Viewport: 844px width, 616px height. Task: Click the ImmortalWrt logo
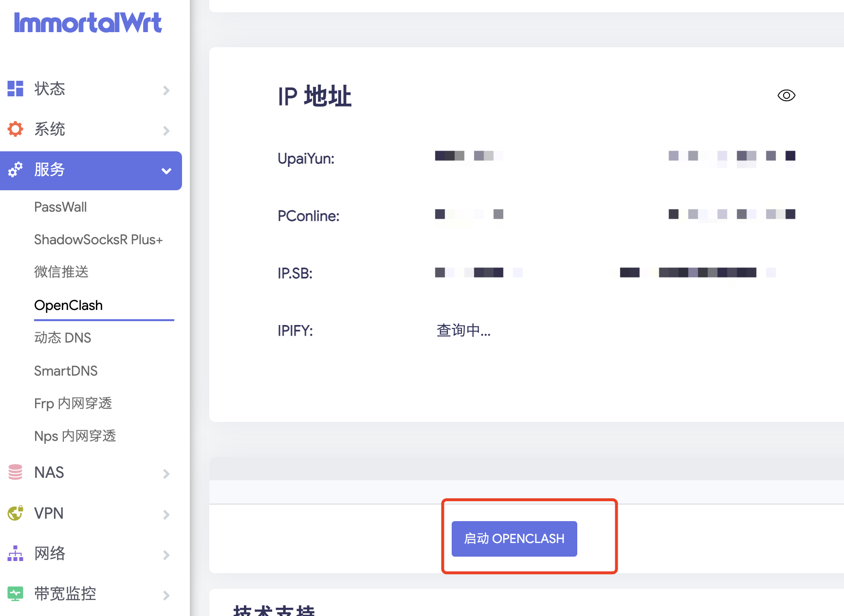pos(88,23)
